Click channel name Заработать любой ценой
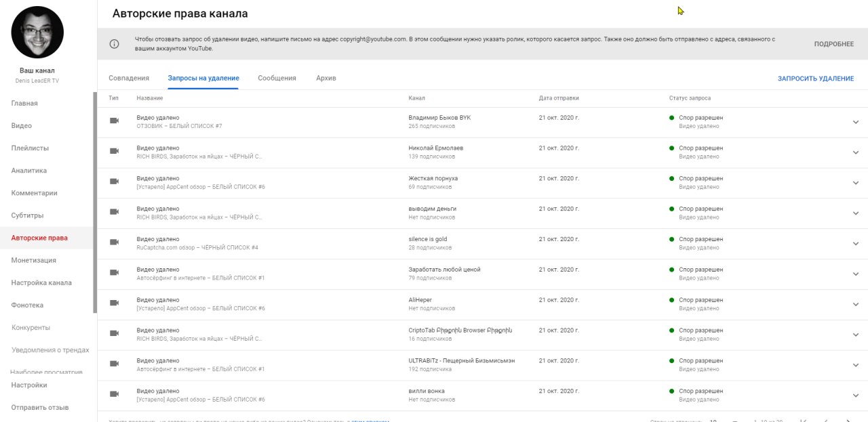This screenshot has width=868, height=422. pos(444,270)
